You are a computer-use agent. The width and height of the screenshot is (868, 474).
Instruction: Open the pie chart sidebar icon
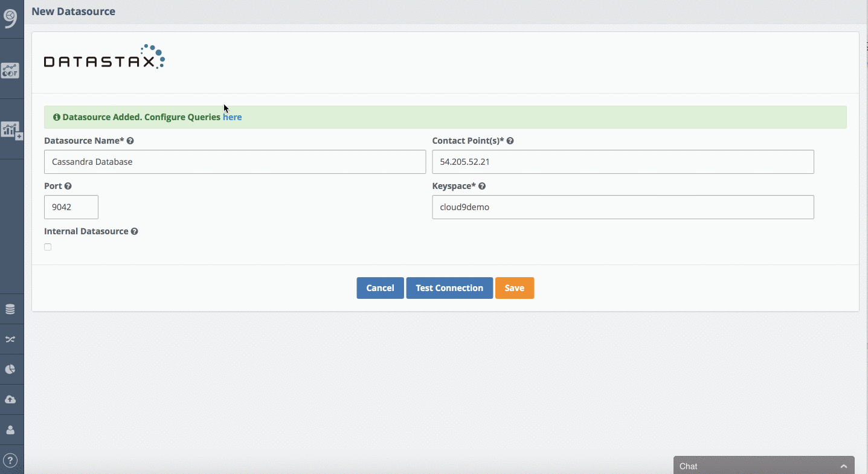[10, 370]
